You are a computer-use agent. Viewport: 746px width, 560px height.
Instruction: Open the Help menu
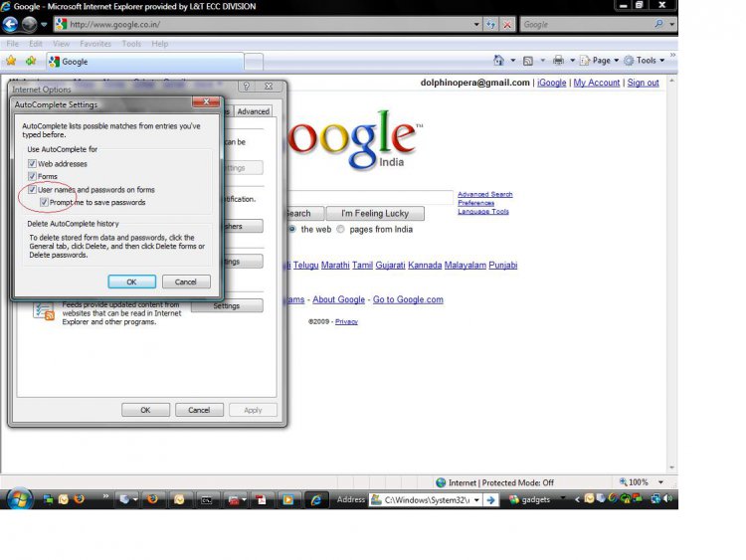pyautogui.click(x=160, y=44)
